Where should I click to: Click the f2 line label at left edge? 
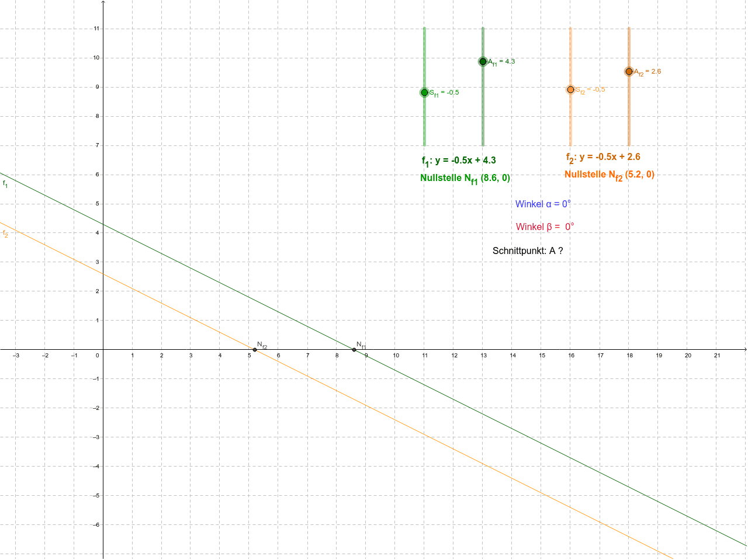[5, 234]
